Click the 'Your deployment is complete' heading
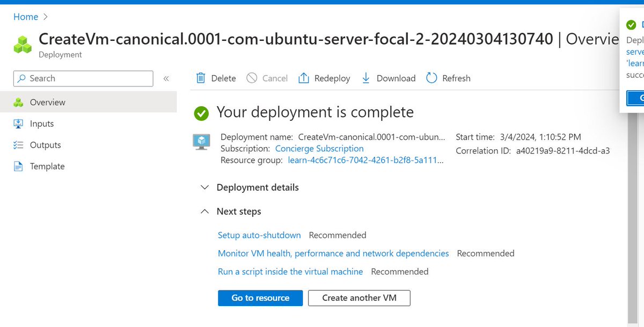644x327 pixels. tap(315, 112)
